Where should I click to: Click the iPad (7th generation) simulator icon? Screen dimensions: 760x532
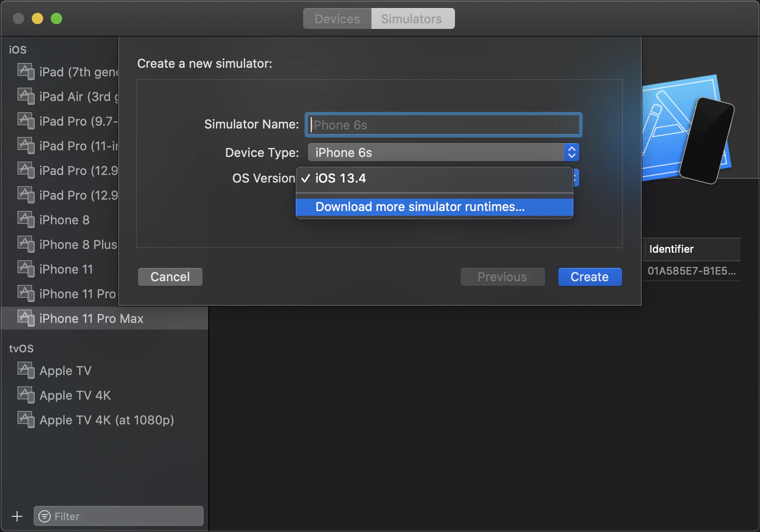pyautogui.click(x=26, y=72)
